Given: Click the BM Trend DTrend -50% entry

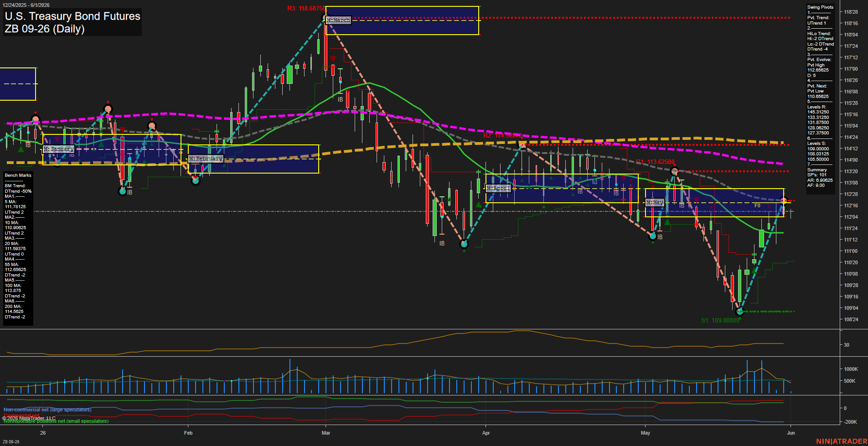Looking at the screenshot, I should click(x=18, y=189).
